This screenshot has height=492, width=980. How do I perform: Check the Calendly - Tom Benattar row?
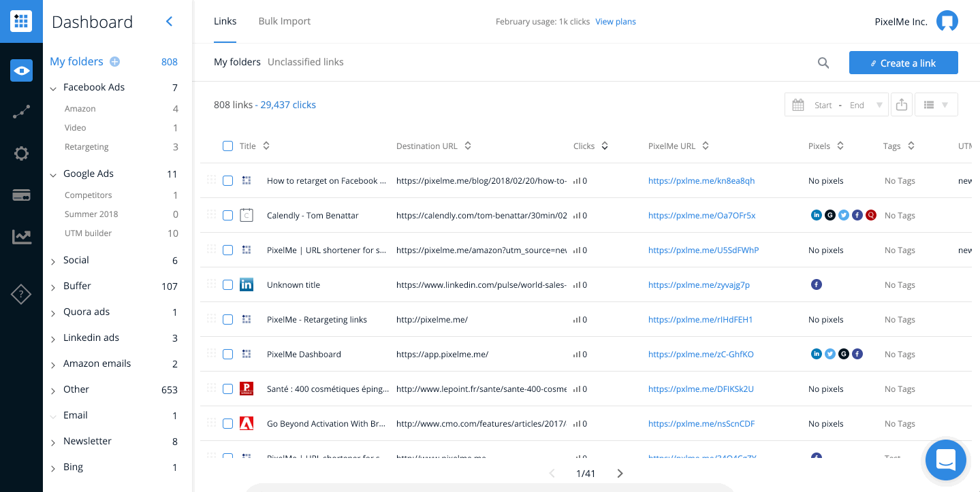pyautogui.click(x=227, y=215)
